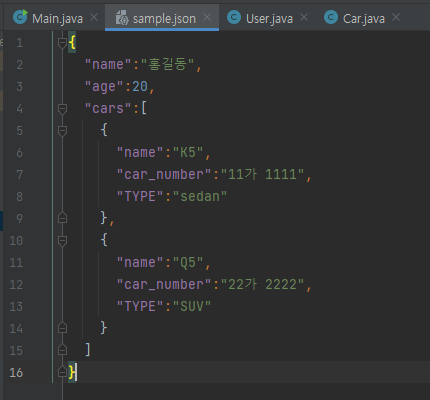
Task: Click the age value 20
Action: click(x=140, y=87)
